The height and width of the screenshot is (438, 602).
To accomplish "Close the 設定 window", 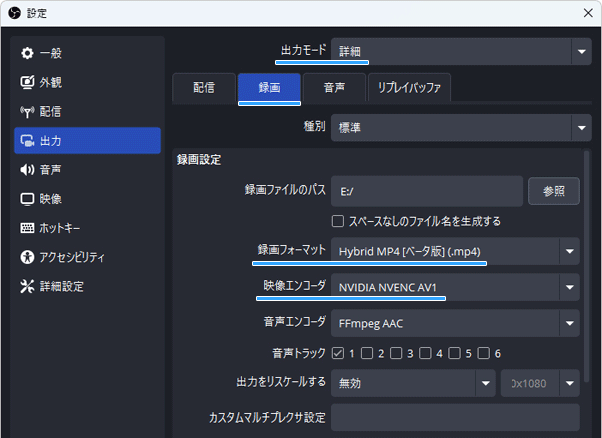I will click(x=588, y=13).
